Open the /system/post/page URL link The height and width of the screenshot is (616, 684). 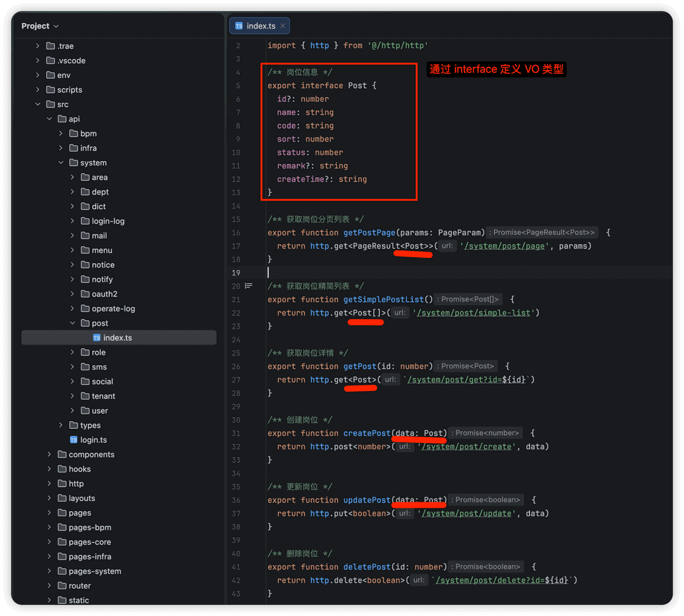(x=505, y=246)
